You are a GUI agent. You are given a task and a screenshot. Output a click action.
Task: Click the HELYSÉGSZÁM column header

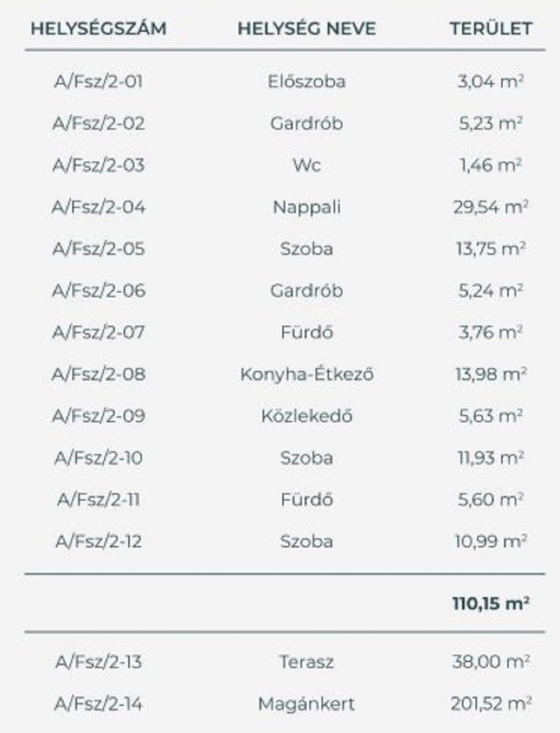click(98, 29)
